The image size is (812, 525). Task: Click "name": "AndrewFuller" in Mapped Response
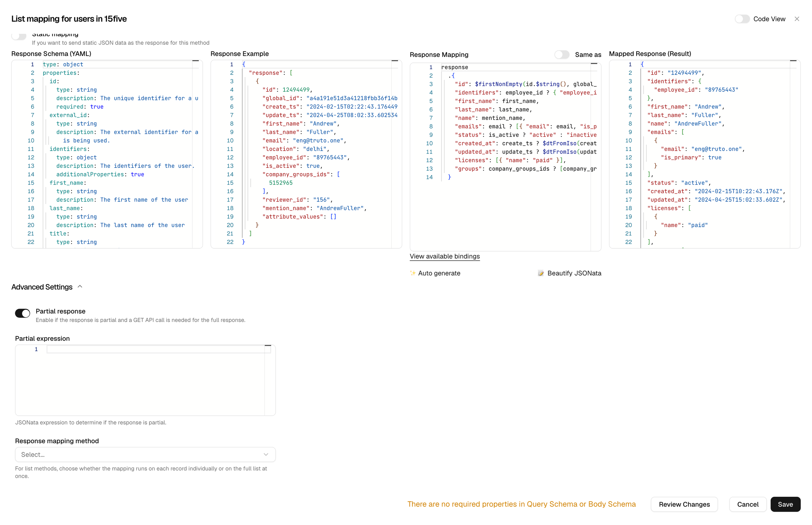[x=686, y=124]
